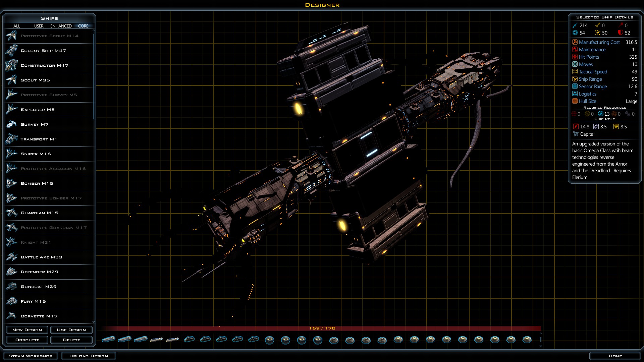Click the Colony Ship M47 ship icon
644x362 pixels.
[x=11, y=51]
